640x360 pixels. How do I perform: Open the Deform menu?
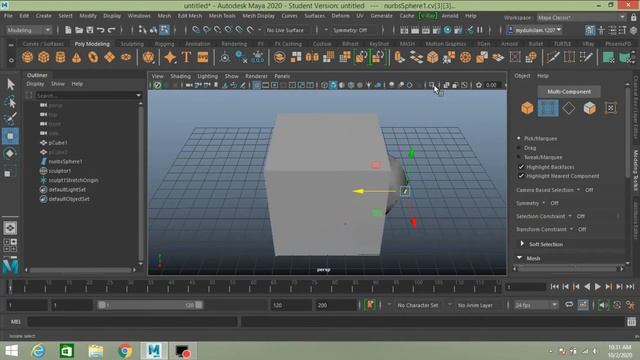[x=340, y=16]
